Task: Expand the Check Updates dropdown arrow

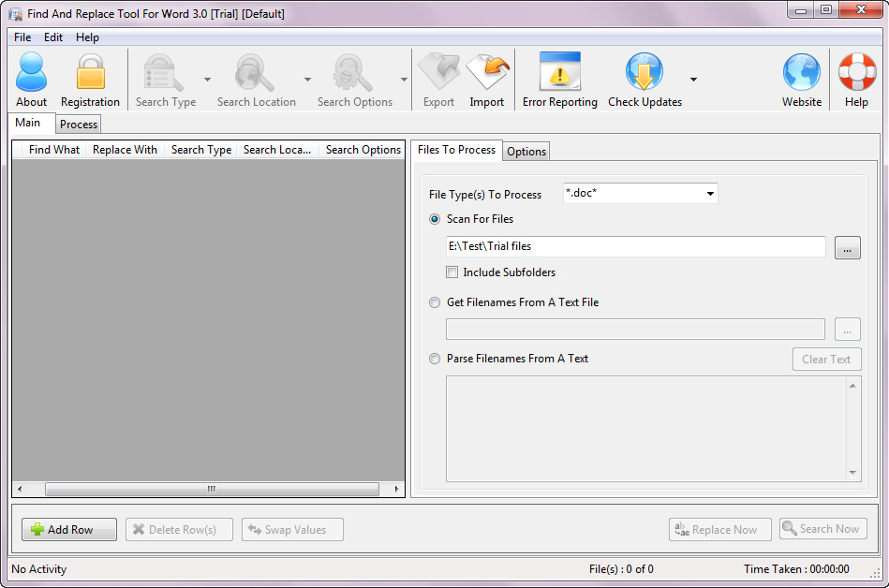Action: [x=693, y=80]
